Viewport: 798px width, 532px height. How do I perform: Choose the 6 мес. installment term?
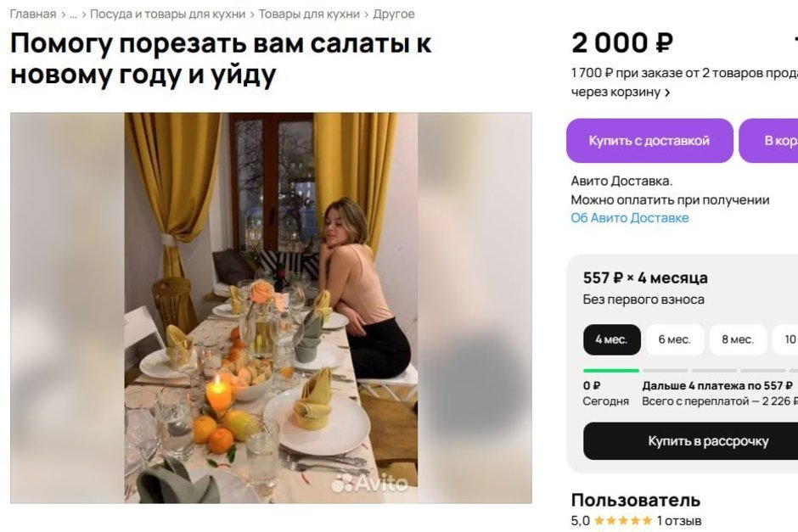pos(674,339)
